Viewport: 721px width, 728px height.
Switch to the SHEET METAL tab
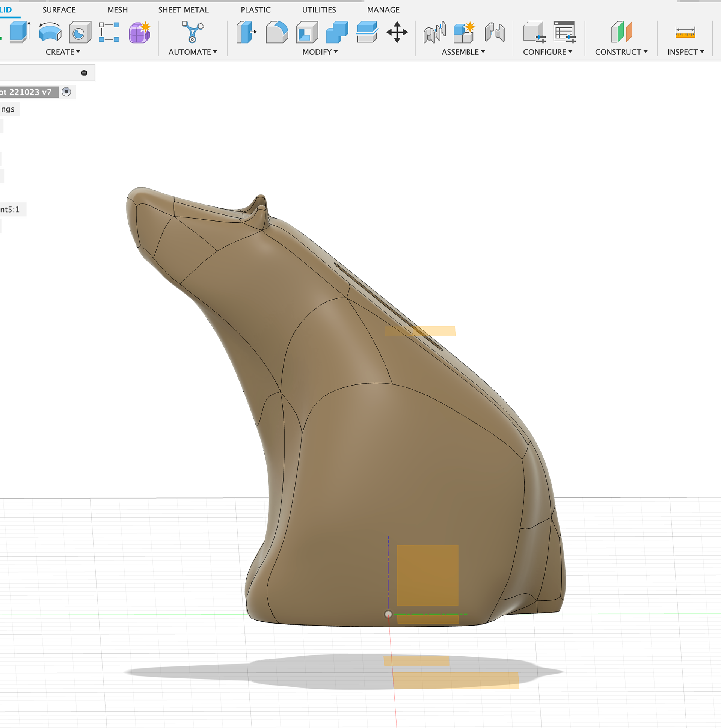pos(183,10)
